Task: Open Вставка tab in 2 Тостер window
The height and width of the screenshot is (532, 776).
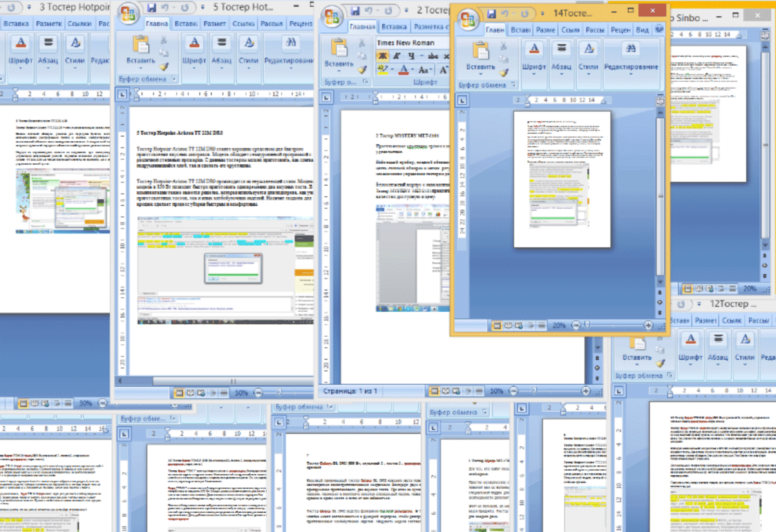Action: [394, 27]
